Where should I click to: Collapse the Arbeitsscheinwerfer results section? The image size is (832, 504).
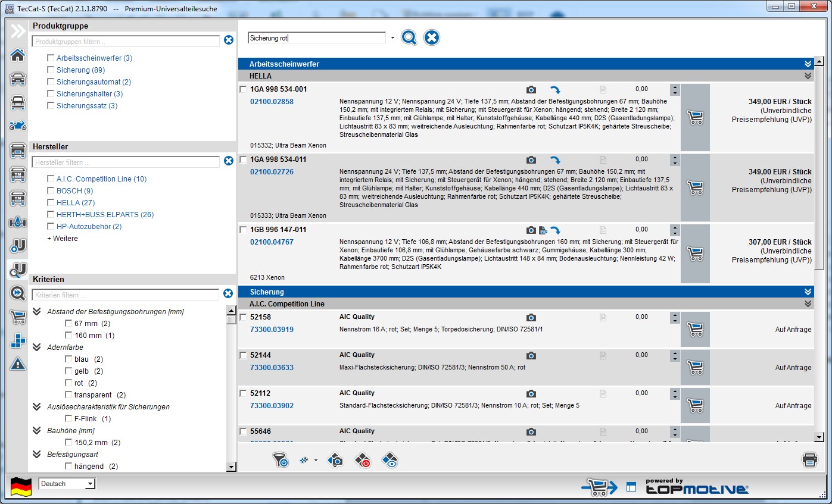click(x=808, y=64)
